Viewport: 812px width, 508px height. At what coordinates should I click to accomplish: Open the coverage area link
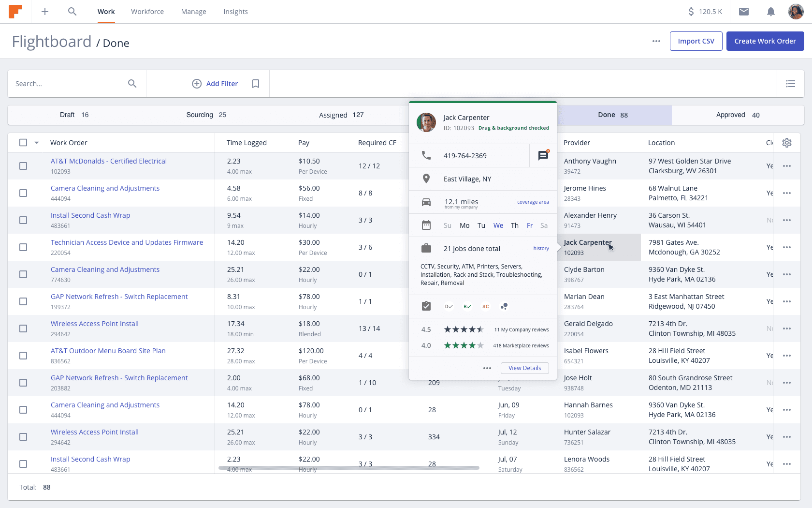[x=533, y=202]
